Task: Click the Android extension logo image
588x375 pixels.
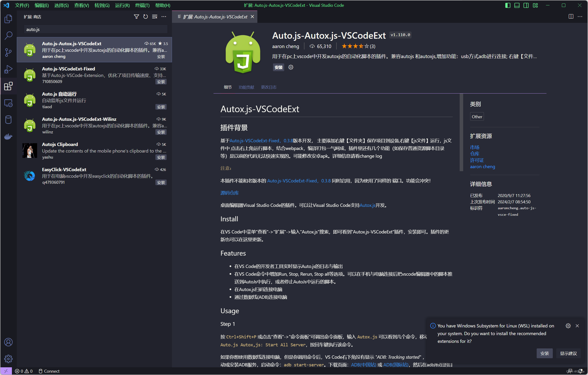Action: tap(243, 52)
